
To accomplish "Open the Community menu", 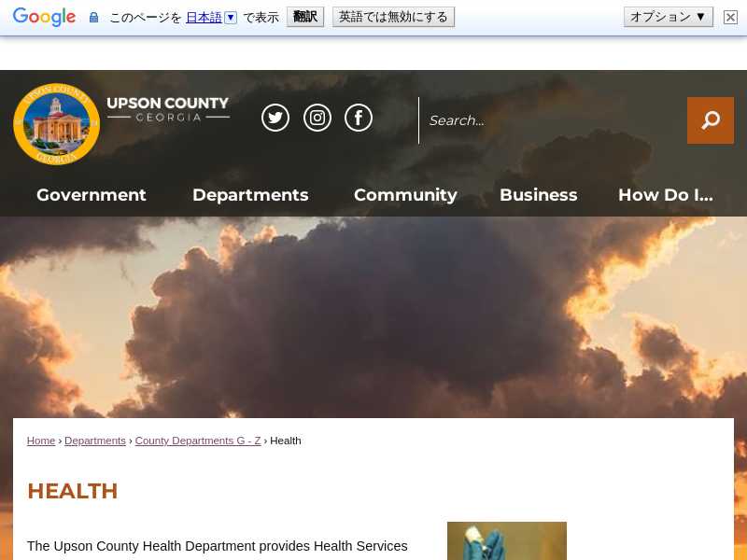I will tap(405, 195).
